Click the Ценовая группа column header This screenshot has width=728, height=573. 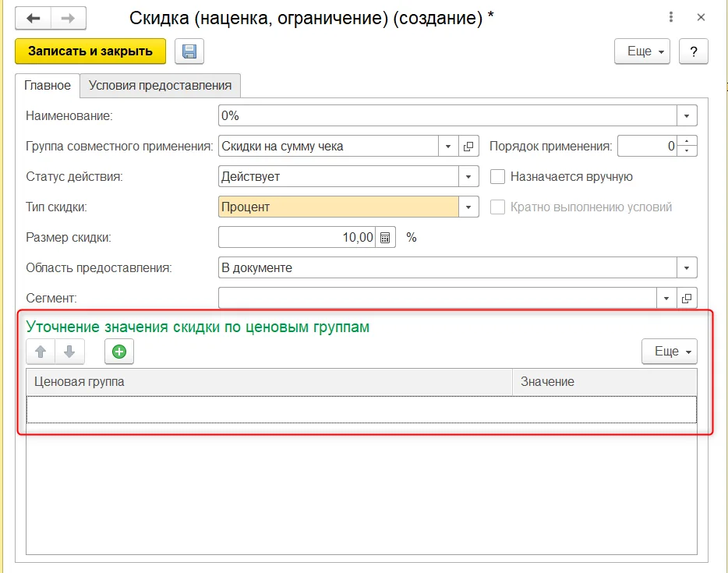269,382
